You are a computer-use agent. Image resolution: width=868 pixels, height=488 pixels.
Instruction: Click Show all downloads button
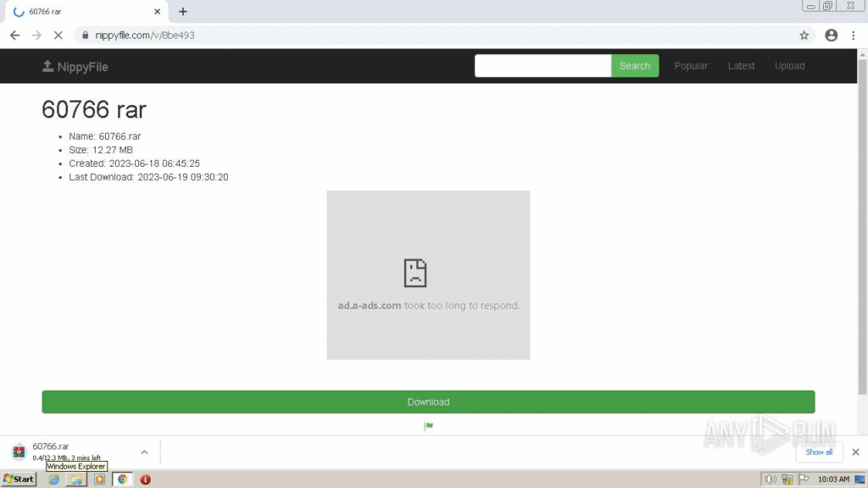point(818,452)
